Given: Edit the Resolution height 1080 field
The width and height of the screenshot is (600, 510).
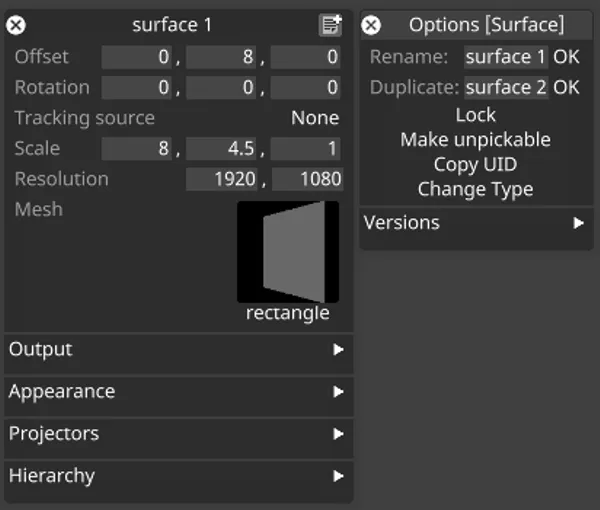Looking at the screenshot, I should pyautogui.click(x=308, y=179).
